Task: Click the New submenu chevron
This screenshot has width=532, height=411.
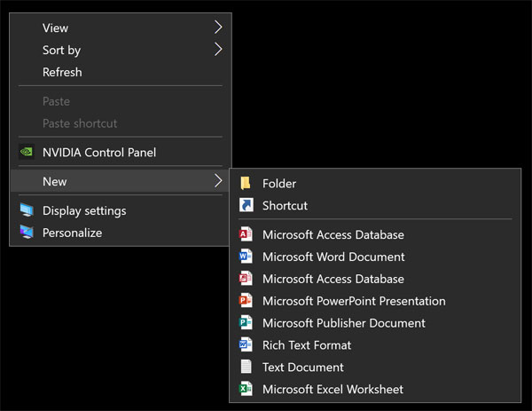Action: (x=218, y=181)
